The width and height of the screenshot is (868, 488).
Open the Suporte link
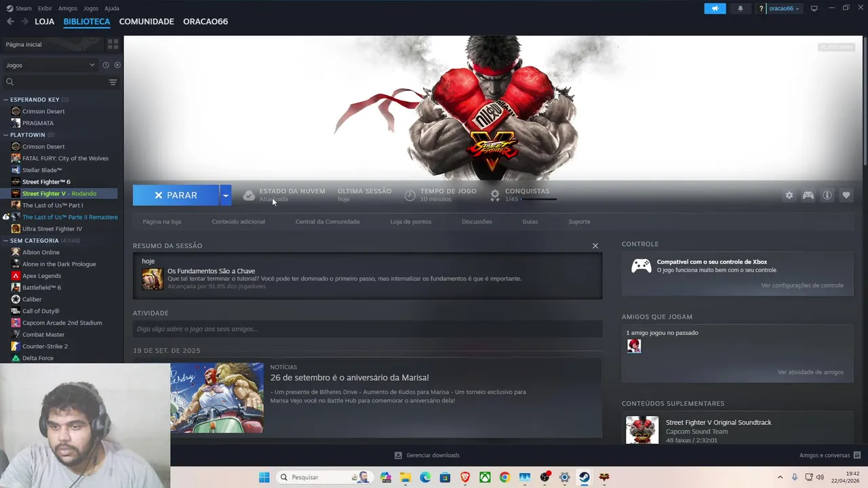[579, 222]
